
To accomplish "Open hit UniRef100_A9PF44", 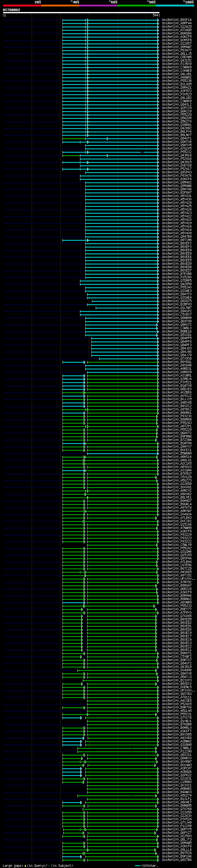I will (x=177, y=23).
